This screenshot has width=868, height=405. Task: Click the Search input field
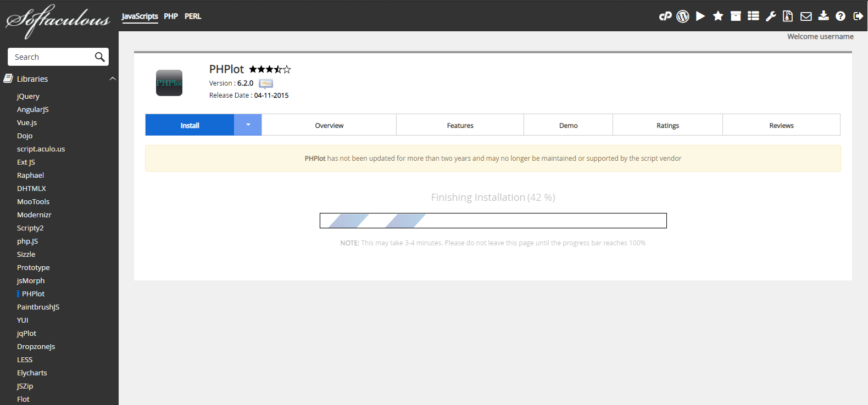pos(52,57)
